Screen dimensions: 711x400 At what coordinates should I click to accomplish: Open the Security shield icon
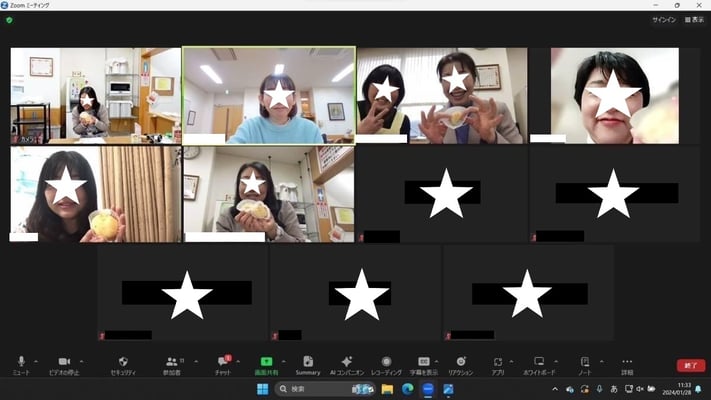(122, 362)
